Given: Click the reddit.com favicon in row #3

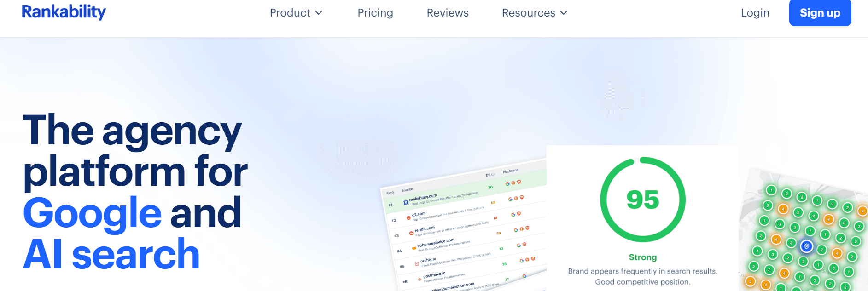Looking at the screenshot, I should 411,233.
